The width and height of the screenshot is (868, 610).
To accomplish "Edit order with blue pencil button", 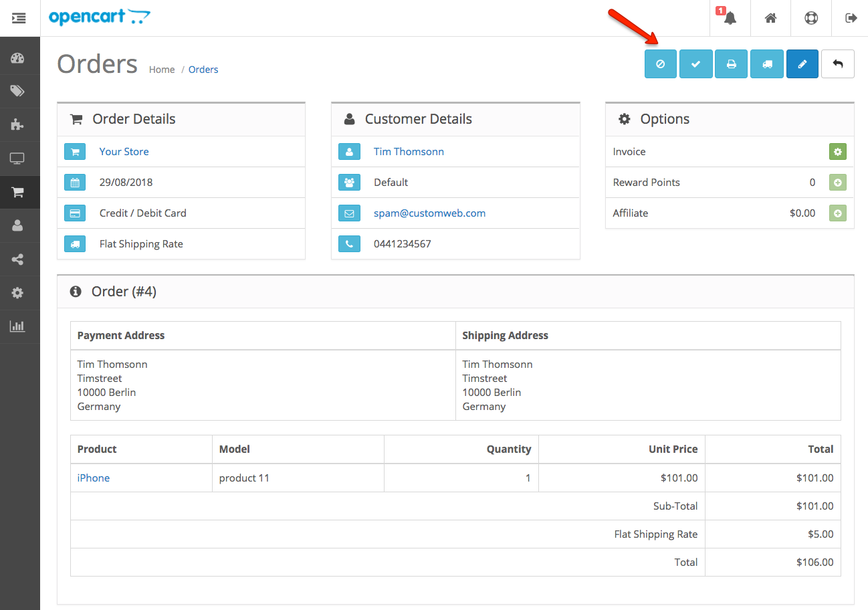I will 802,64.
